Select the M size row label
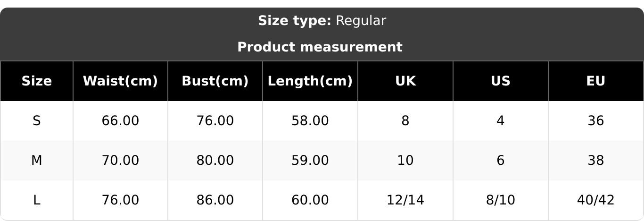This screenshot has height=221, width=644. (36, 161)
